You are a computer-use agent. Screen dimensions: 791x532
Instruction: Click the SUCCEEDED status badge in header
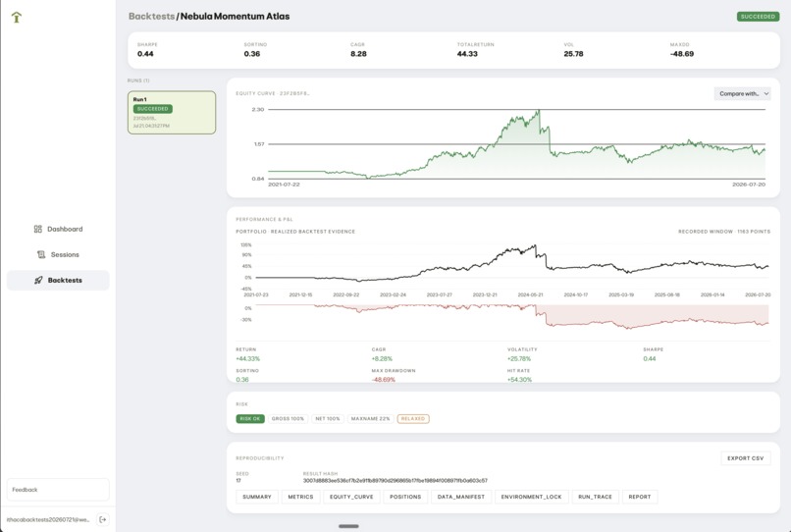tap(758, 17)
